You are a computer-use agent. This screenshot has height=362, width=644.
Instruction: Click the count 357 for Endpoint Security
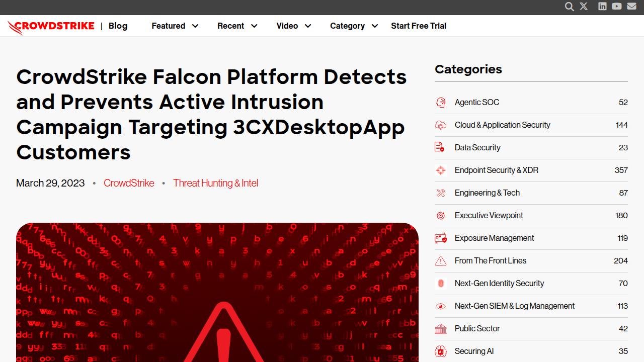point(621,170)
